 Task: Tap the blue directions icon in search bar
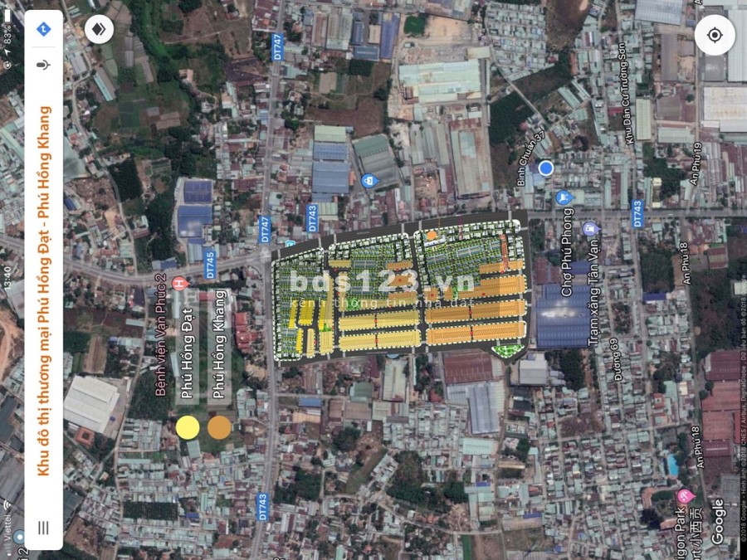[x=44, y=30]
